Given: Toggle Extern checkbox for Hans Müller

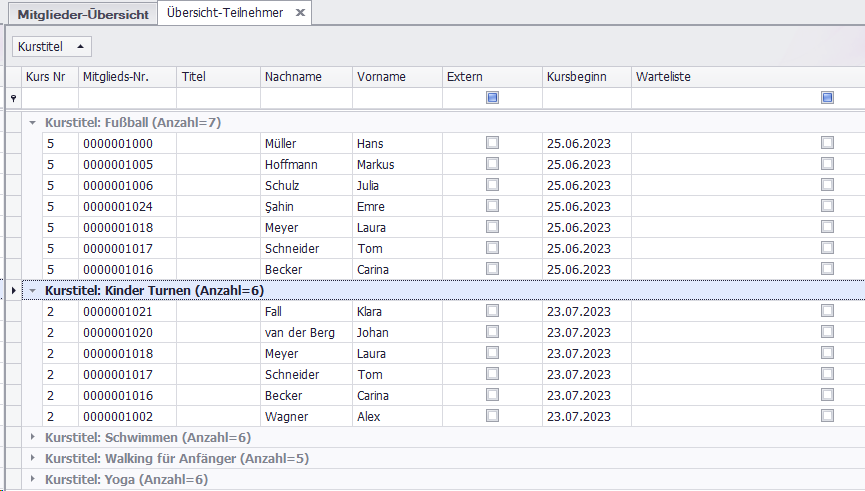Looking at the screenshot, I should point(492,143).
